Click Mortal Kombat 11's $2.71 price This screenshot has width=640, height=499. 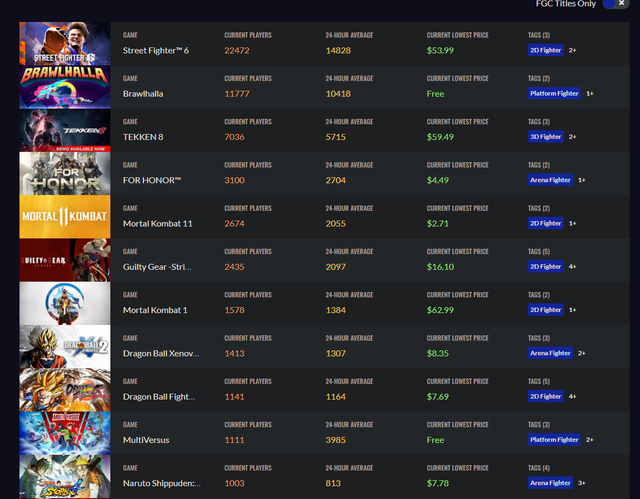(x=438, y=224)
